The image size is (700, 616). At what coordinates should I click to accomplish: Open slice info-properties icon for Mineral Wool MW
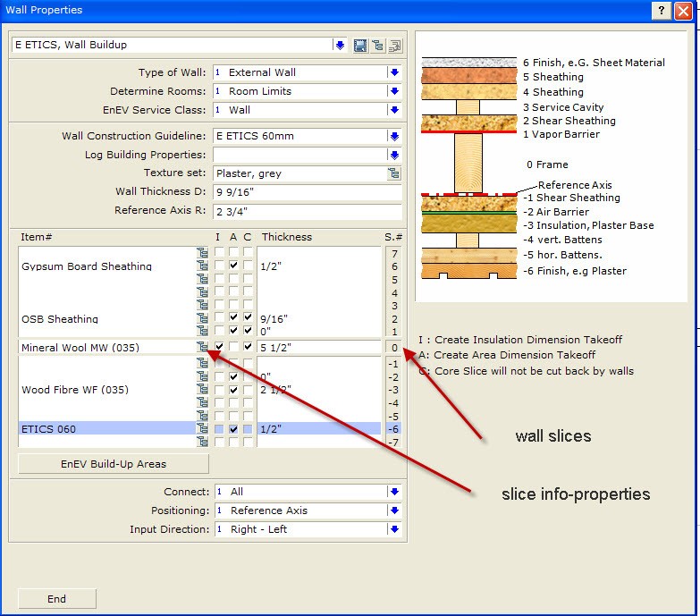tap(203, 347)
